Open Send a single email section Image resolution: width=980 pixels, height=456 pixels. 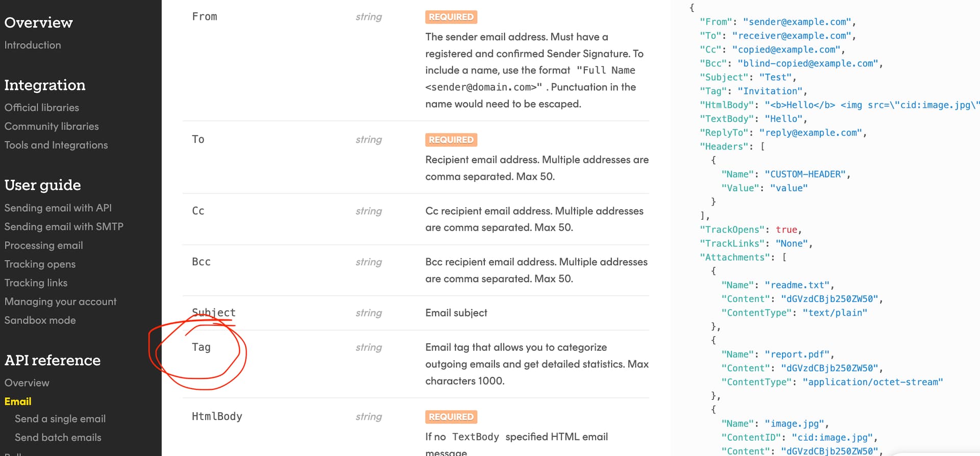(60, 419)
